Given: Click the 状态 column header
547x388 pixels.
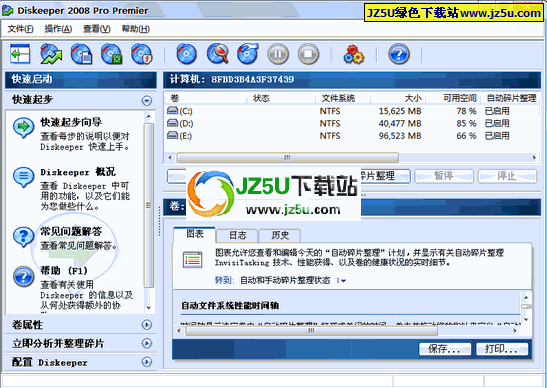Looking at the screenshot, I should point(282,98).
